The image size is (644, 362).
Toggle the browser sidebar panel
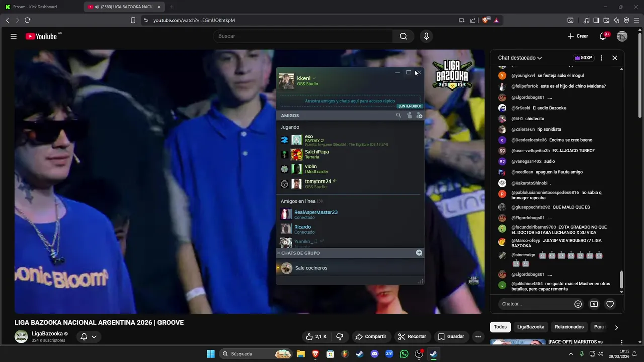(596, 20)
